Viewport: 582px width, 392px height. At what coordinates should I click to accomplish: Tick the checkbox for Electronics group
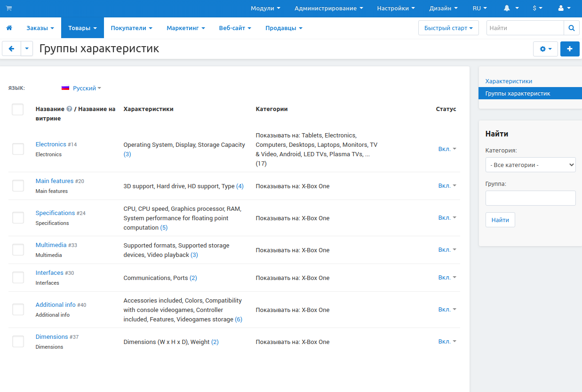(18, 149)
